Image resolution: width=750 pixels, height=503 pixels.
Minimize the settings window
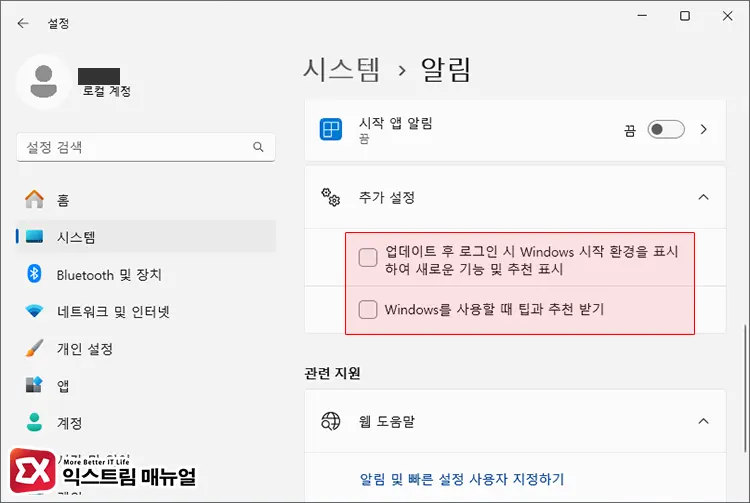pyautogui.click(x=642, y=16)
